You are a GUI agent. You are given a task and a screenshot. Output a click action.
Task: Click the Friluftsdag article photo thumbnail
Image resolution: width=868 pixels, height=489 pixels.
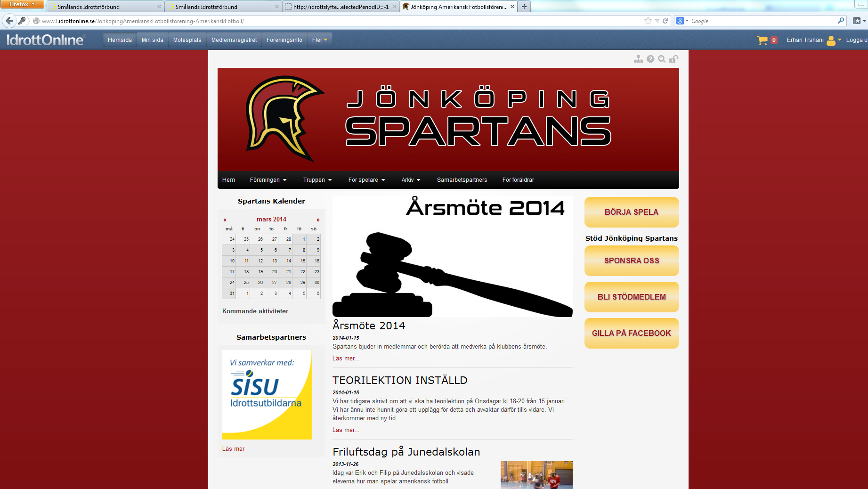[x=536, y=475]
